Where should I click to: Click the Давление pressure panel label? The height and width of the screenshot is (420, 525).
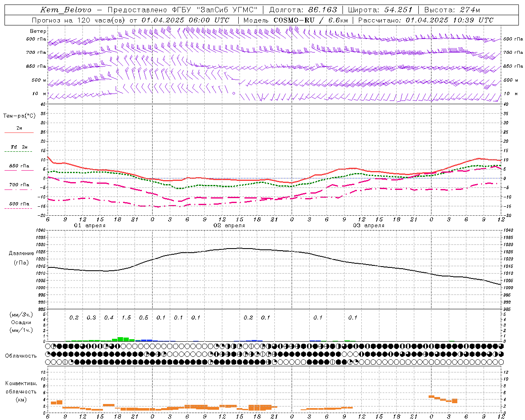click(x=21, y=253)
